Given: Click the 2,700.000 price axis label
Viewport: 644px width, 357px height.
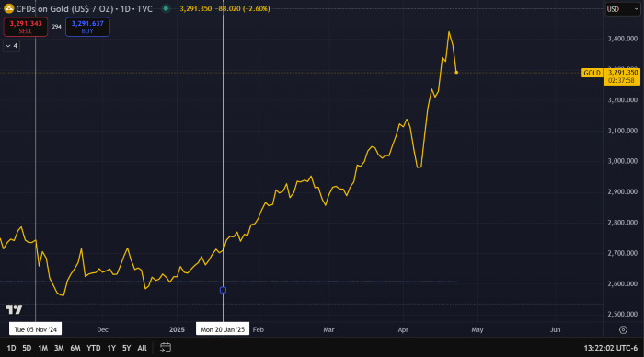Looking at the screenshot, I should pos(623,253).
